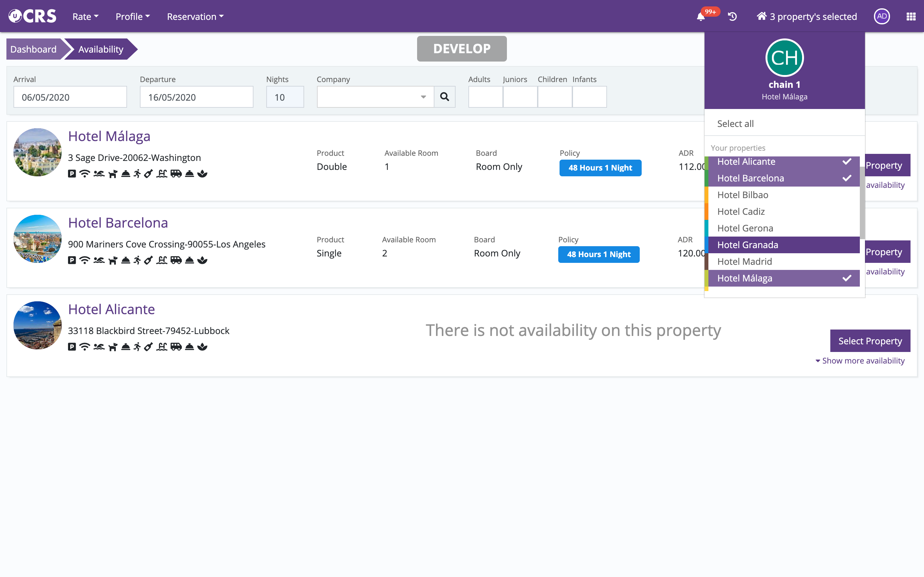Open the notifications bell icon
The image size is (924, 577).
pos(701,17)
